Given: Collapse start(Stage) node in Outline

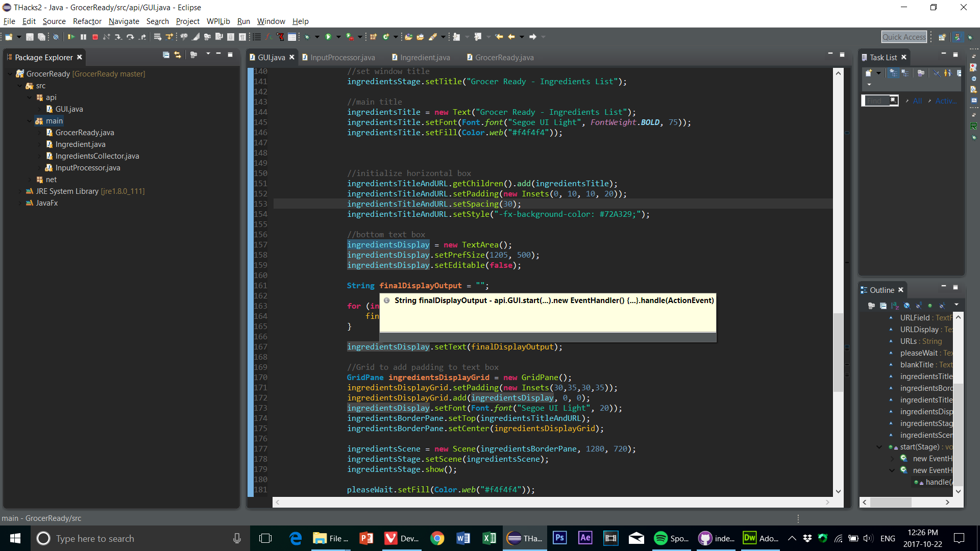Looking at the screenshot, I should pyautogui.click(x=879, y=447).
